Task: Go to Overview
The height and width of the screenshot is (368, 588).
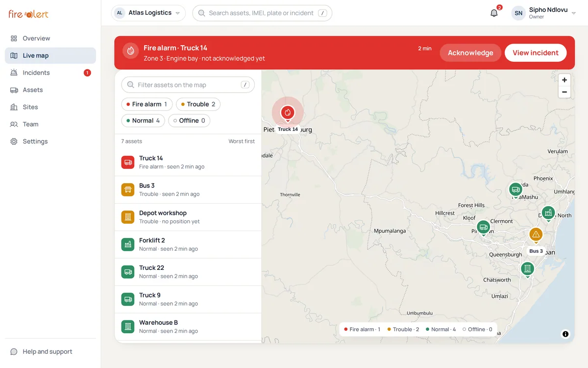Action: point(50,38)
